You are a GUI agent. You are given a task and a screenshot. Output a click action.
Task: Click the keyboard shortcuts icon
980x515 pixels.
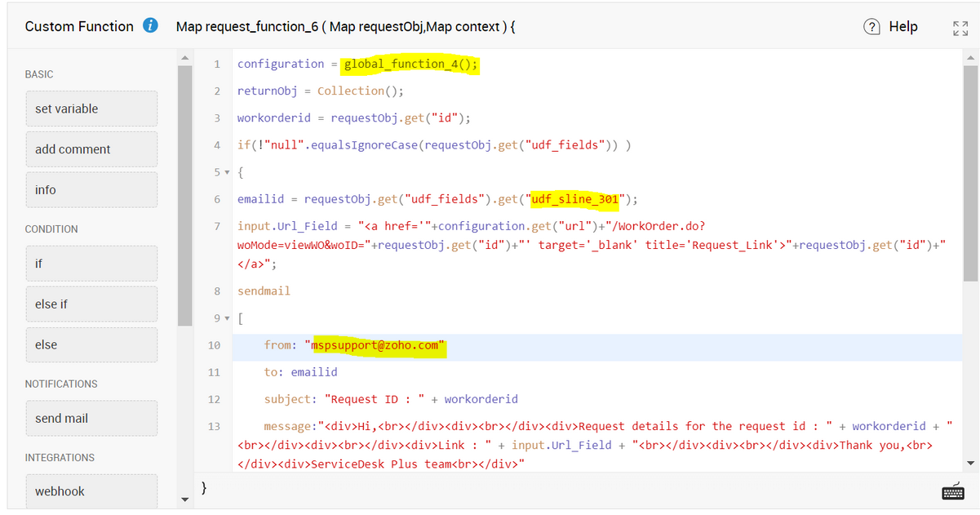point(952,491)
